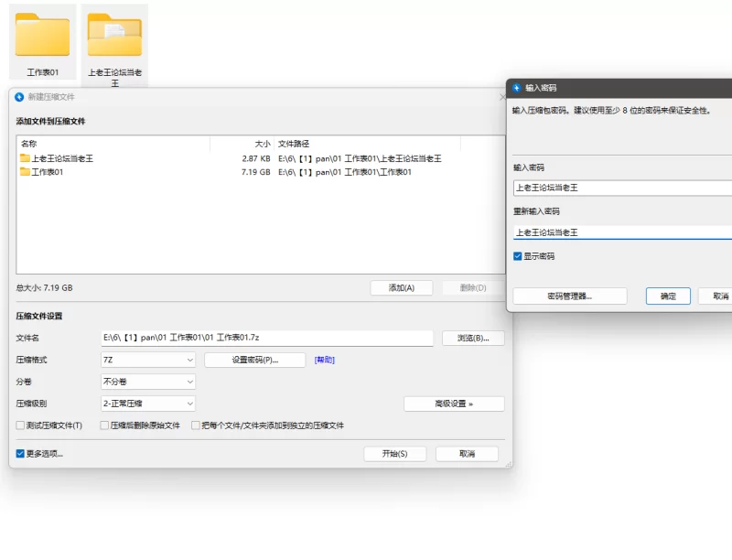Click the 删除(D) button
This screenshot has height=560, width=732.
click(473, 288)
